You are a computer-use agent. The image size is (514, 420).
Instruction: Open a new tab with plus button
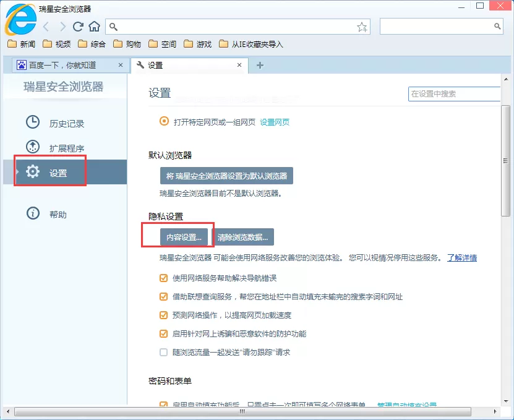(x=260, y=65)
